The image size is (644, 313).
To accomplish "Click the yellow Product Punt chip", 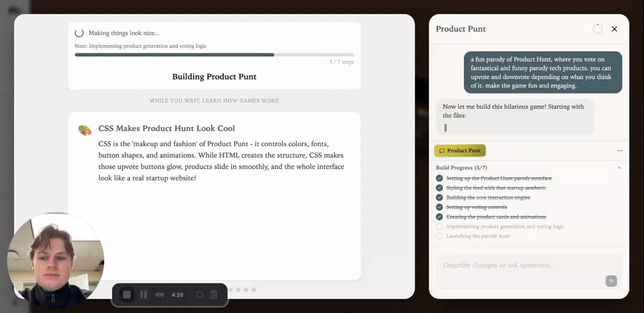I will [460, 151].
